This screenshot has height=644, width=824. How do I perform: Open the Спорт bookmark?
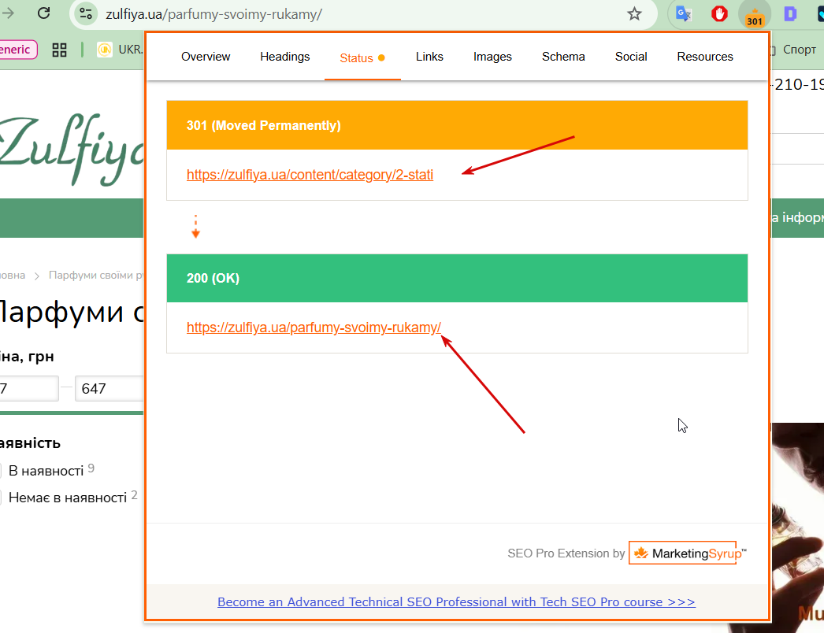pyautogui.click(x=799, y=50)
